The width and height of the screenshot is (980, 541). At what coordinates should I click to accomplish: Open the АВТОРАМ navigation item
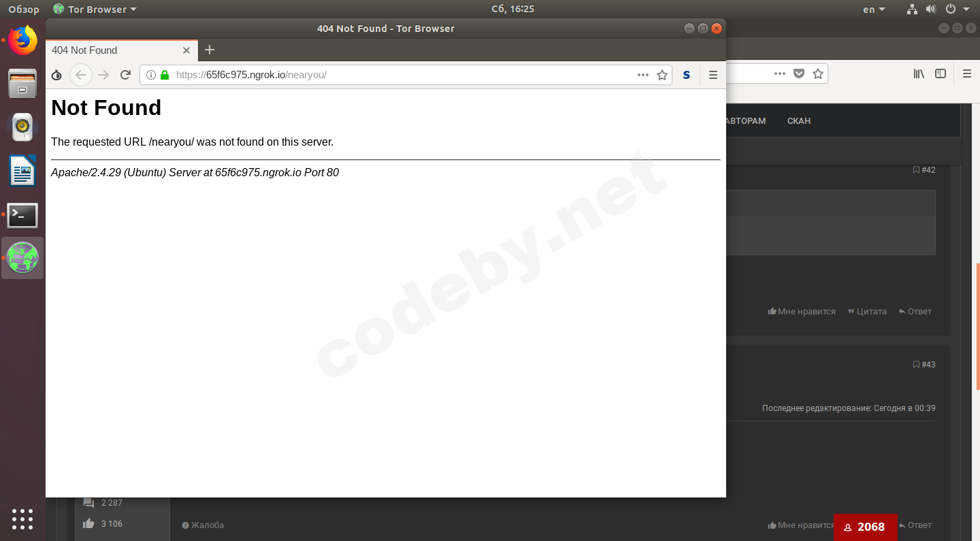[x=747, y=121]
